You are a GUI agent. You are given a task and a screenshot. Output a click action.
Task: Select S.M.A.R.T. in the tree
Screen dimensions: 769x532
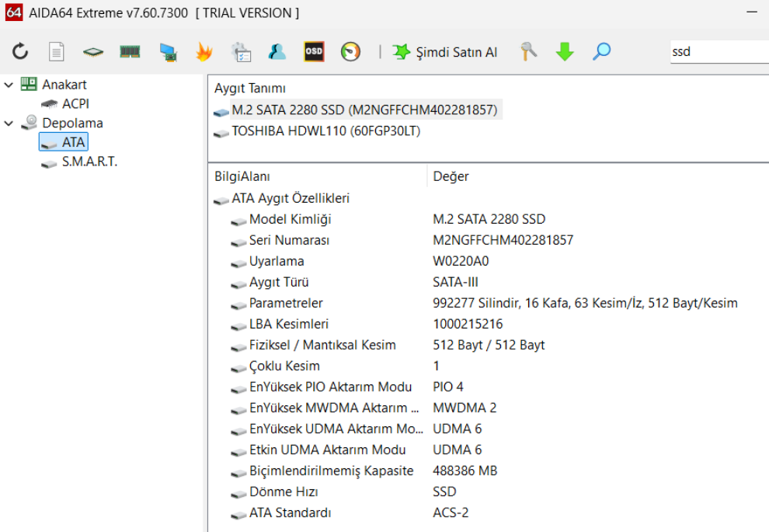tap(89, 162)
